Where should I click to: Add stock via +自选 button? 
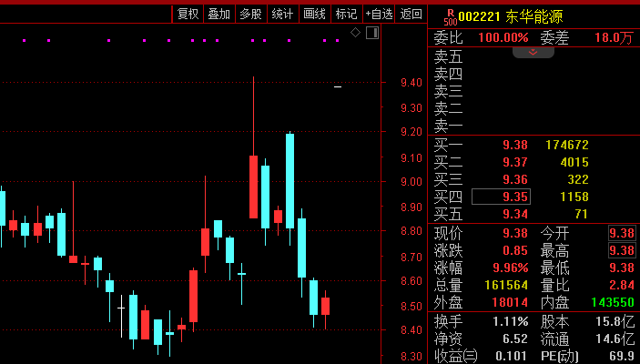tap(379, 15)
